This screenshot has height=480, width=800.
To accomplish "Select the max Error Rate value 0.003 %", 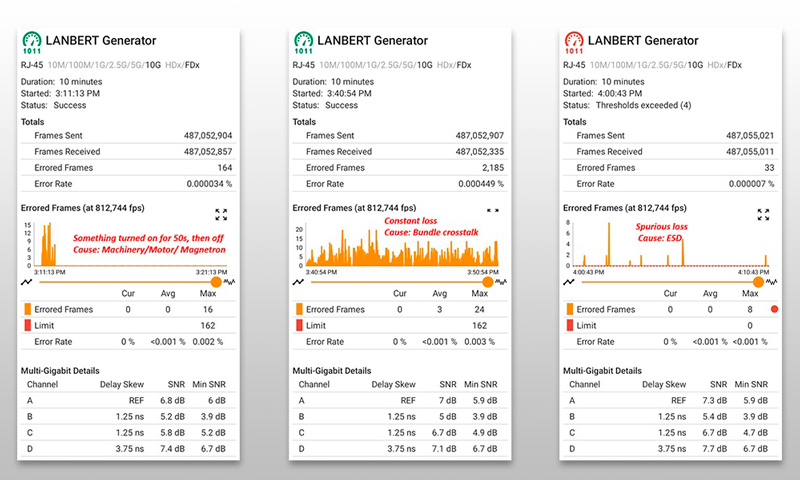I will tap(480, 342).
